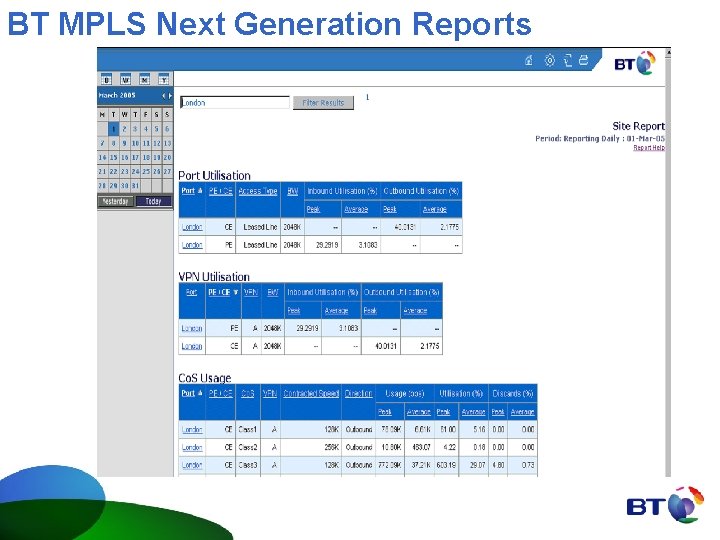Select day 1 in the March calendar
This screenshot has width=720, height=540.
(x=113, y=129)
